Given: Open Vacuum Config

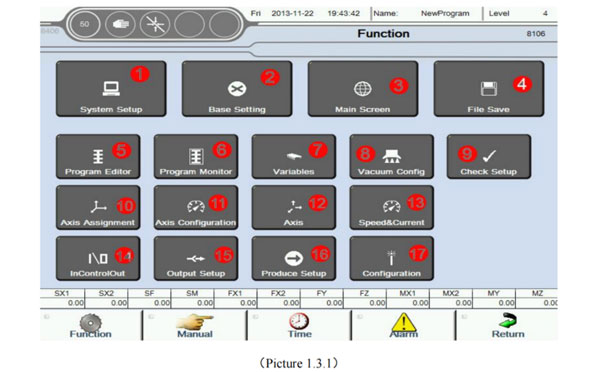Looking at the screenshot, I should 391,157.
